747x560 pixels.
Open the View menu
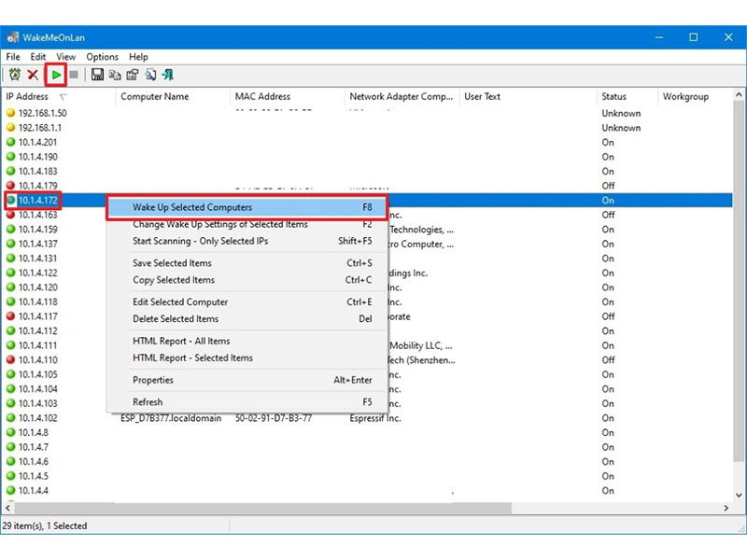pyautogui.click(x=65, y=57)
